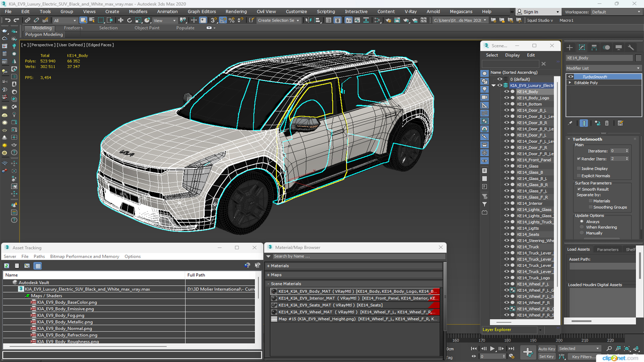This screenshot has height=362, width=644.
Task: Click the Key Filters button
Action: pyautogui.click(x=582, y=357)
